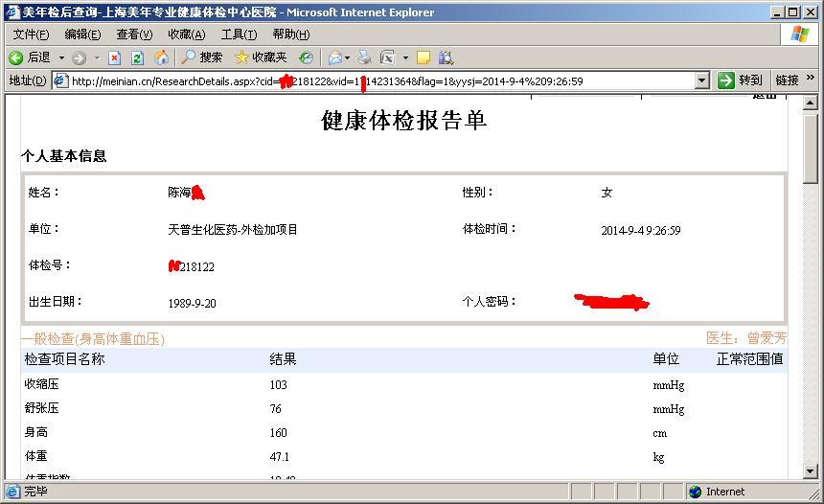Click the kg unit cell
The image size is (824, 504).
click(x=658, y=457)
